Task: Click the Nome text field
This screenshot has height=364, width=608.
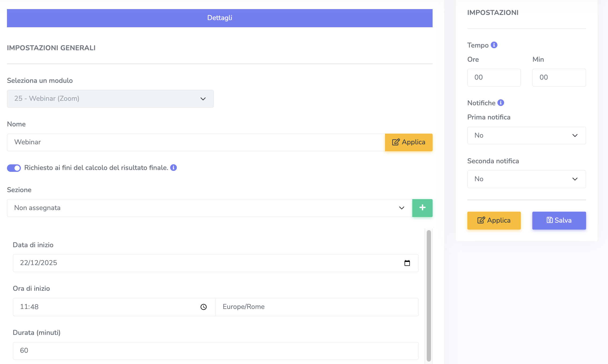Action: [196, 142]
